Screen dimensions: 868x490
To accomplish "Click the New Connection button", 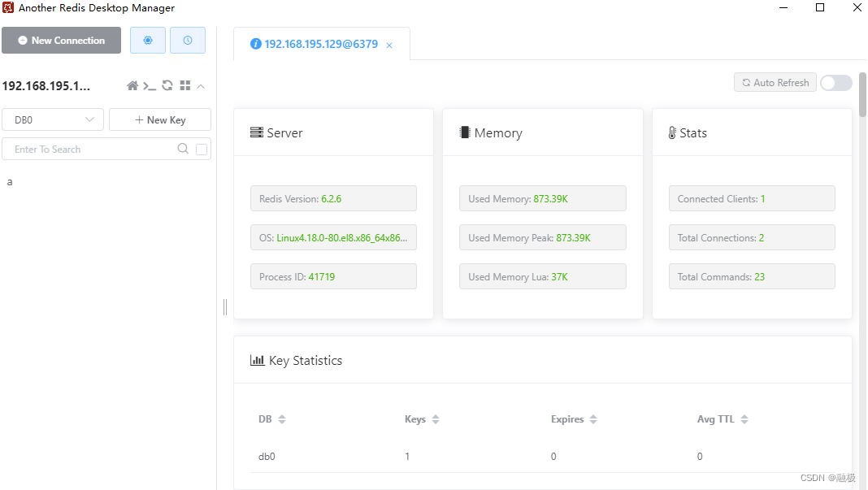I will point(62,41).
